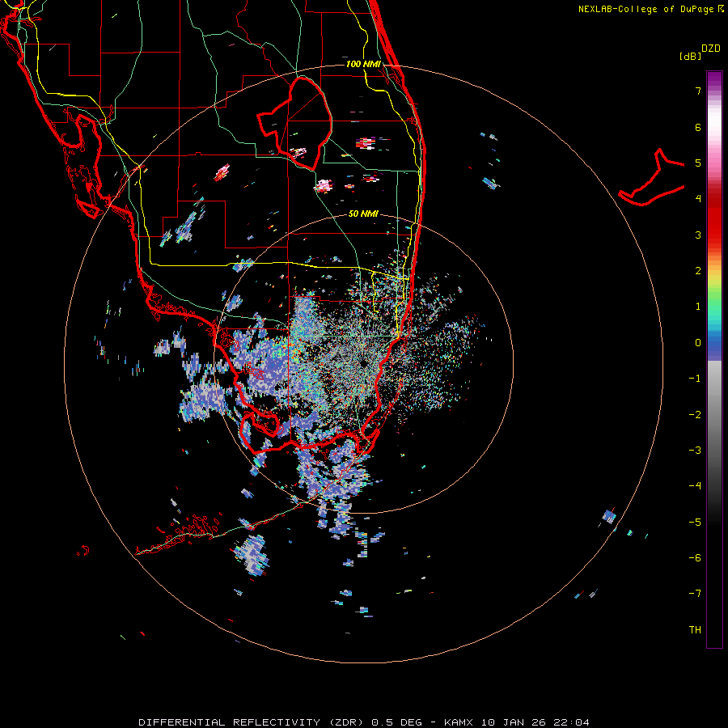Click the 2 value on the color scale
Image resolution: width=728 pixels, height=728 pixels.
(x=698, y=271)
